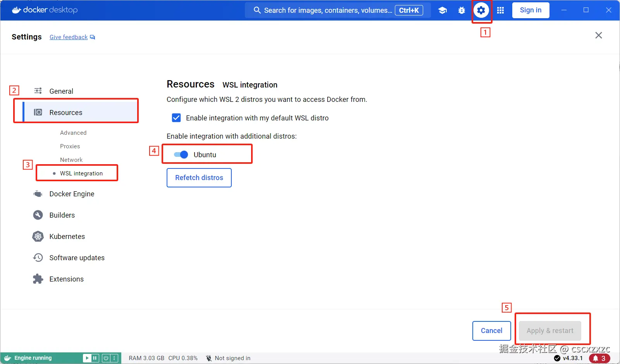The height and width of the screenshot is (364, 620).
Task: Toggle the Ubuntu distro integration switch
Action: click(181, 155)
